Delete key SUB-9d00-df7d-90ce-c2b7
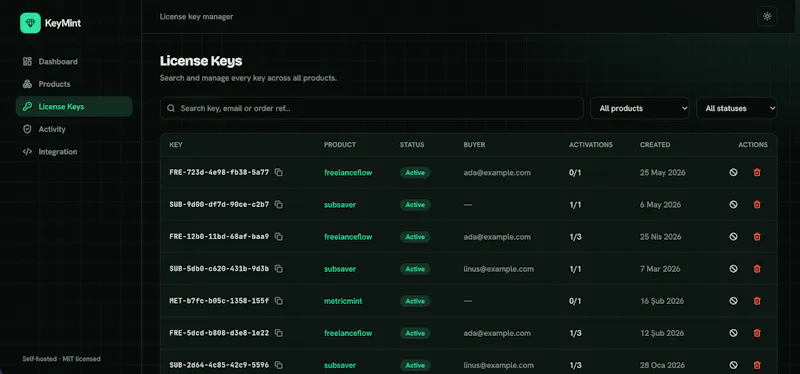 click(757, 205)
